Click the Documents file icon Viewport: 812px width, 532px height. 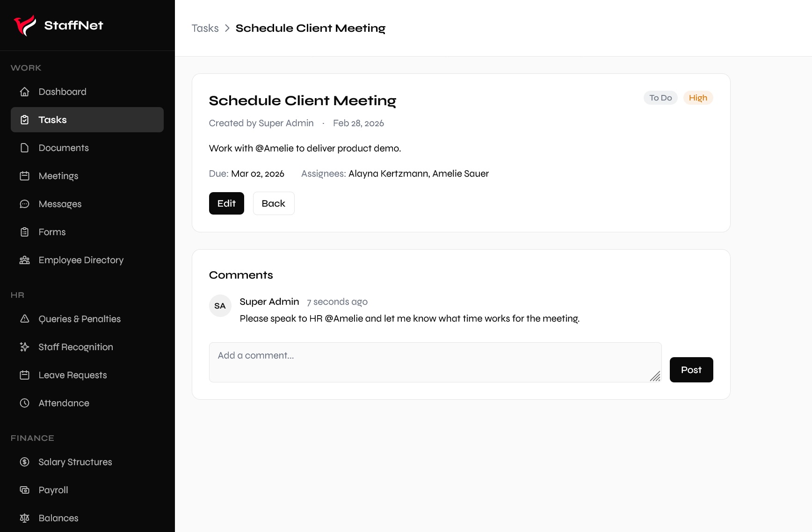coord(25,148)
